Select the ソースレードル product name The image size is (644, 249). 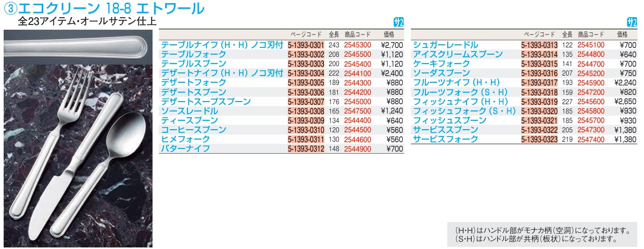pos(190,111)
